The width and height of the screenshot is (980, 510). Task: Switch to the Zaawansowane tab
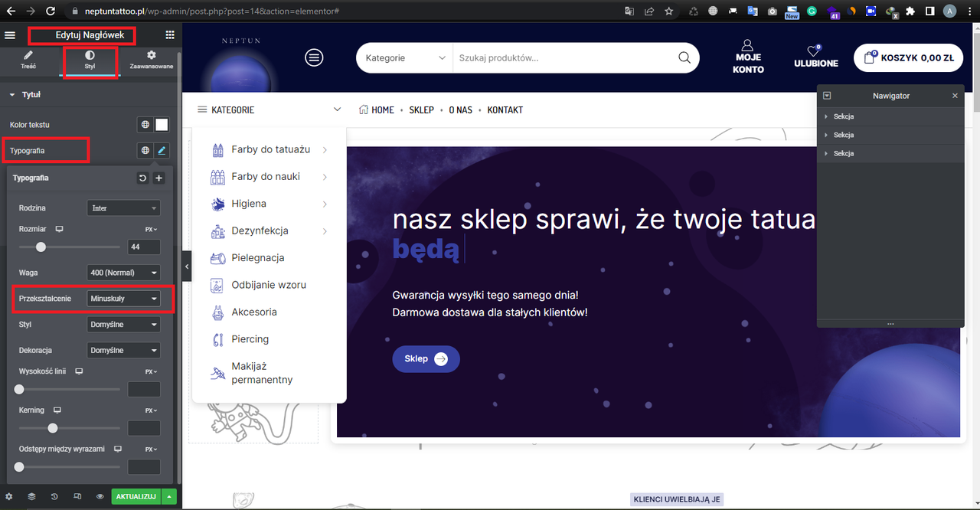coord(151,60)
